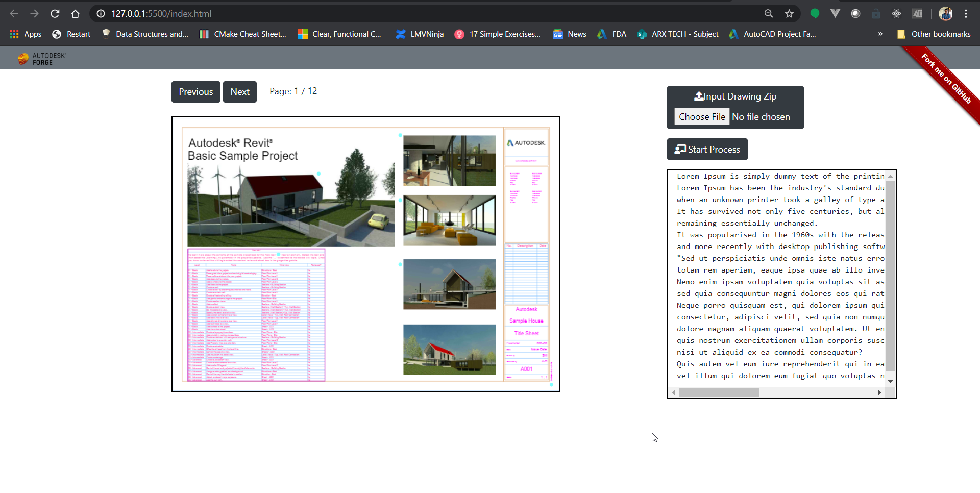Click the horizontal scroll left arrow
This screenshot has height=493, width=980.
[x=674, y=392]
